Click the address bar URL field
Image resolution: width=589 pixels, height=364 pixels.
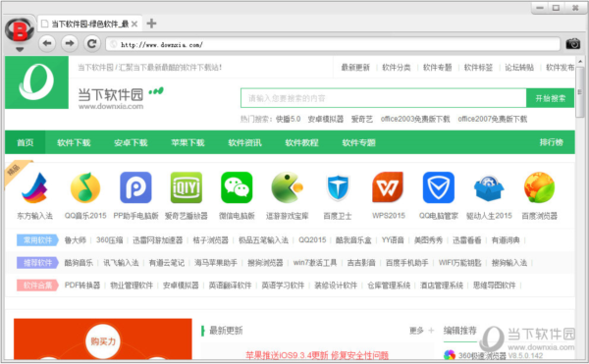click(333, 45)
